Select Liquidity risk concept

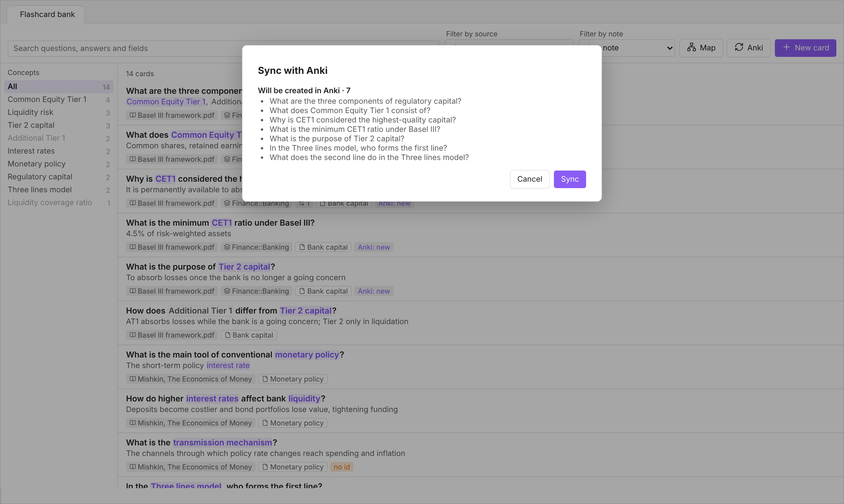coord(58,113)
